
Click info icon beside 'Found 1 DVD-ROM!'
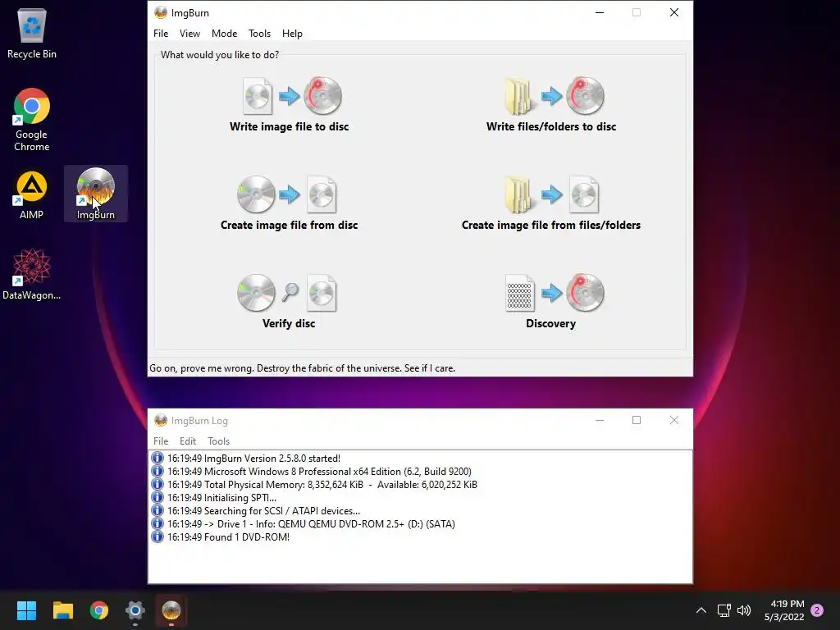pos(157,536)
